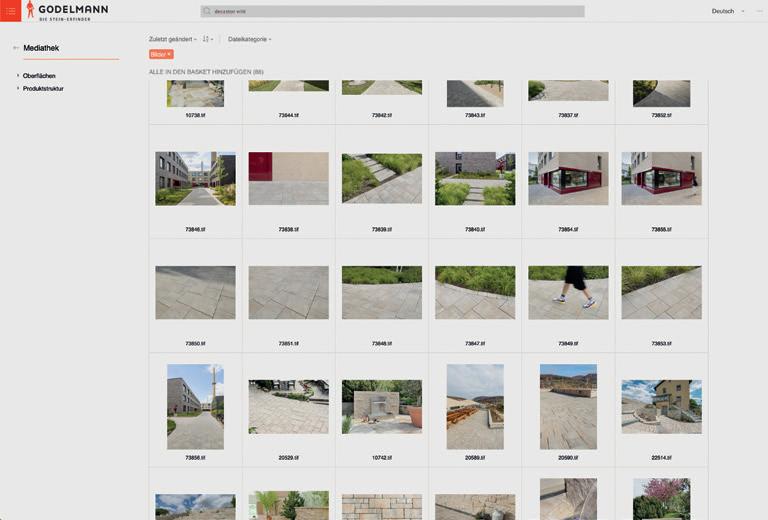Click the file name 73844.tif
This screenshot has width=768, height=520.
tap(288, 115)
